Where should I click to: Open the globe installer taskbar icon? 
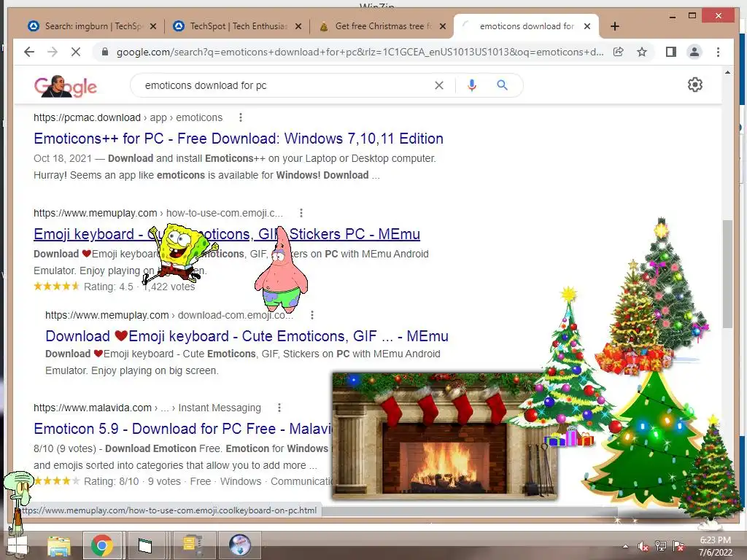coord(239,545)
